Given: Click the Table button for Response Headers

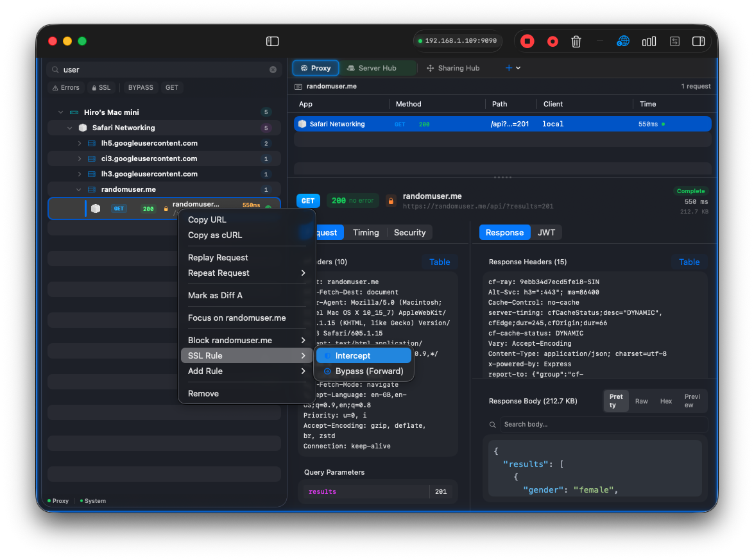Looking at the screenshot, I should point(689,262).
